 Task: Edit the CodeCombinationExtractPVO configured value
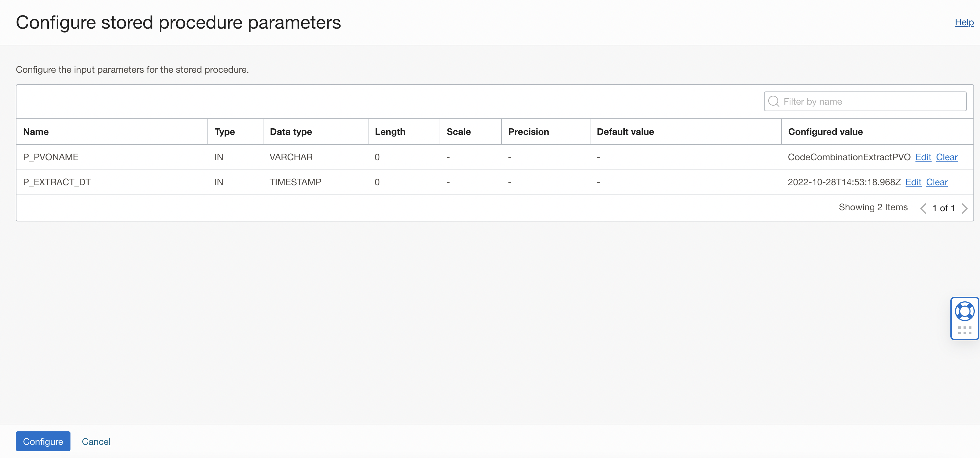[923, 157]
